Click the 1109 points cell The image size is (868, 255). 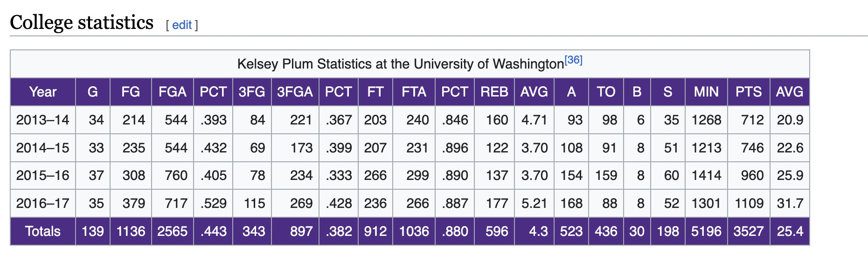point(750,203)
